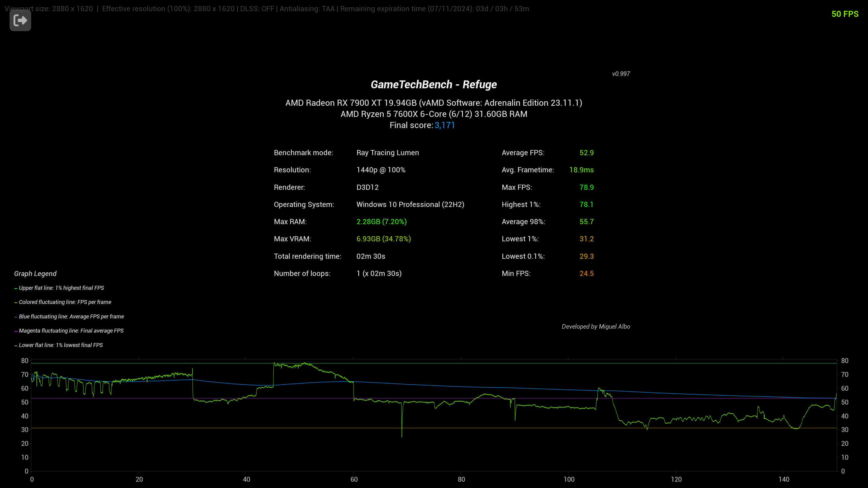868x488 pixels.
Task: Click the x-axis tick labeled 60 on graph
Action: (354, 480)
